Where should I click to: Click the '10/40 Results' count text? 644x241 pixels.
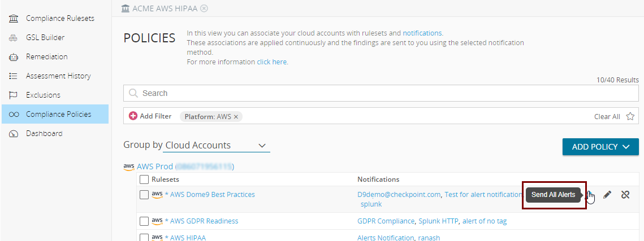pyautogui.click(x=618, y=80)
